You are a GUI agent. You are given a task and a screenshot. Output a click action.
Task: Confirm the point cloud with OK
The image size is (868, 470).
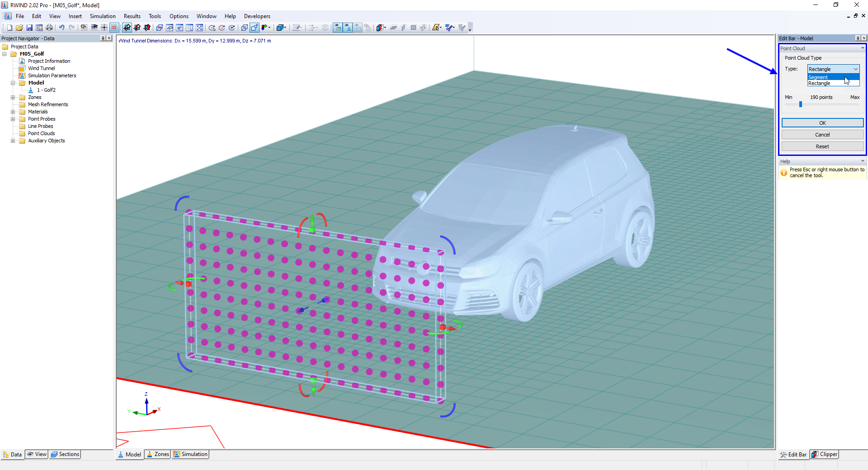click(822, 122)
